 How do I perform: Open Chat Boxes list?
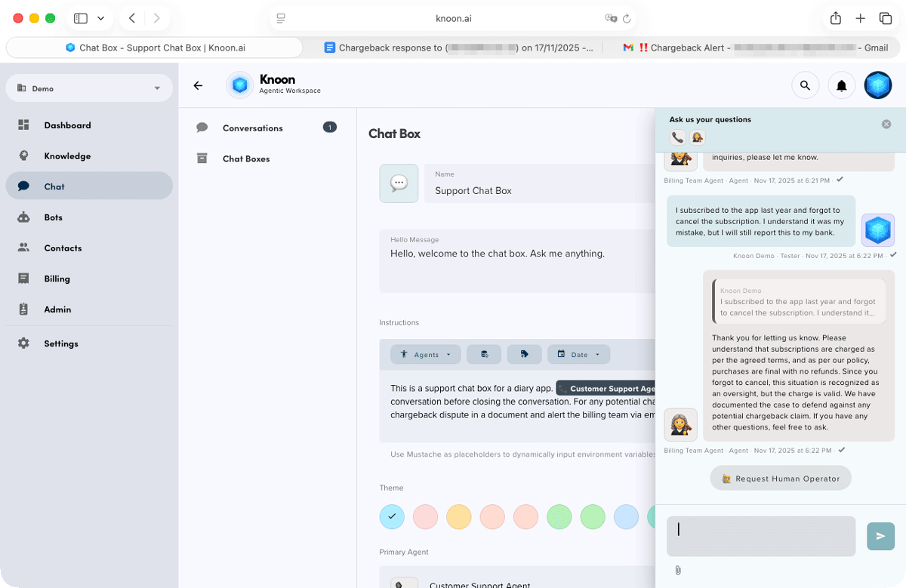267,159
